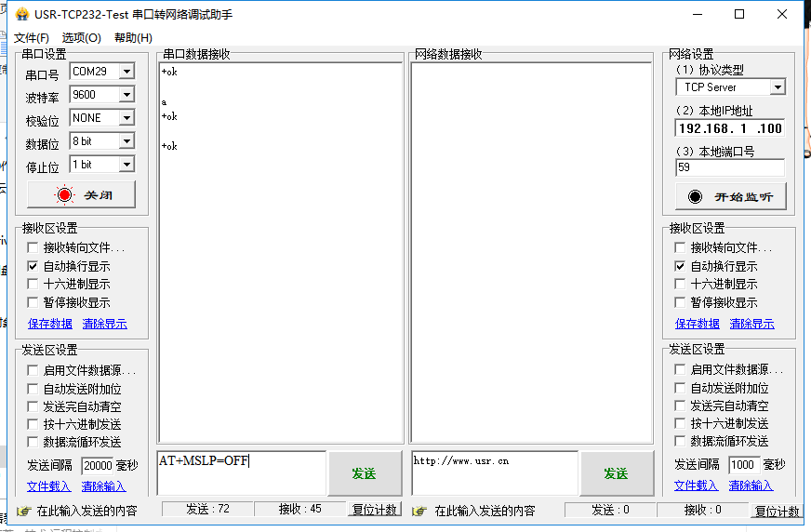Click the hand icon beside the network send hint

point(419,511)
